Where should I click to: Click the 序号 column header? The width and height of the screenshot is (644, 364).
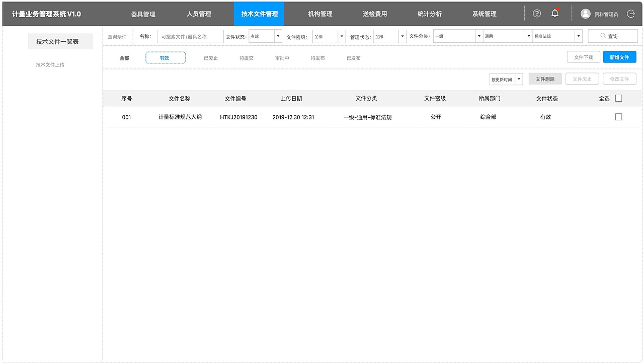point(127,99)
